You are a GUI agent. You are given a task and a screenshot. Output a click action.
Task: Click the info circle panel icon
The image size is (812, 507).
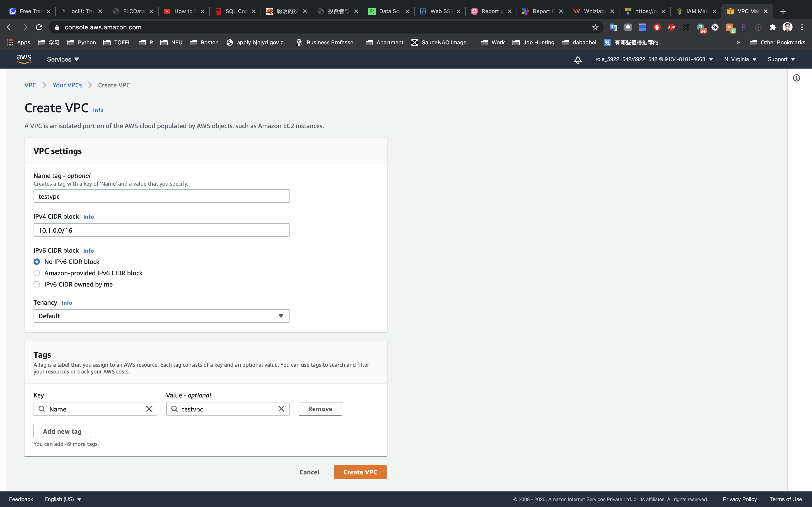796,78
